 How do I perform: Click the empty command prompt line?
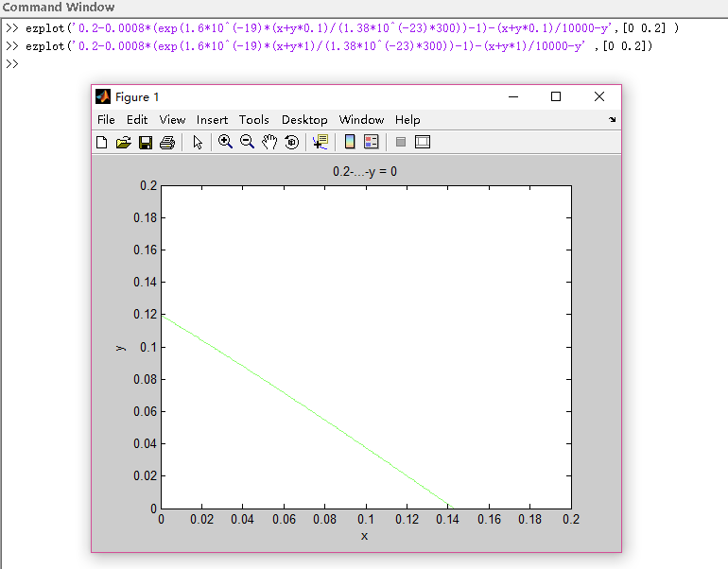(x=12, y=63)
